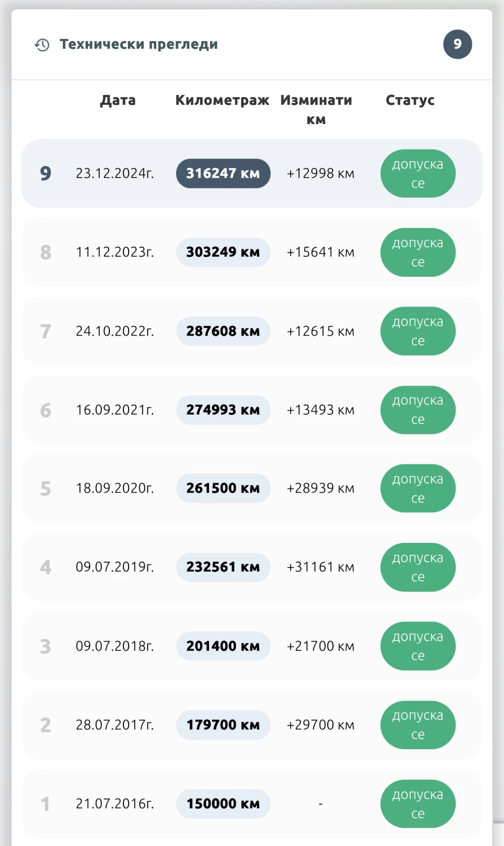
Task: Click the 287608 км mileage badge
Action: [223, 331]
